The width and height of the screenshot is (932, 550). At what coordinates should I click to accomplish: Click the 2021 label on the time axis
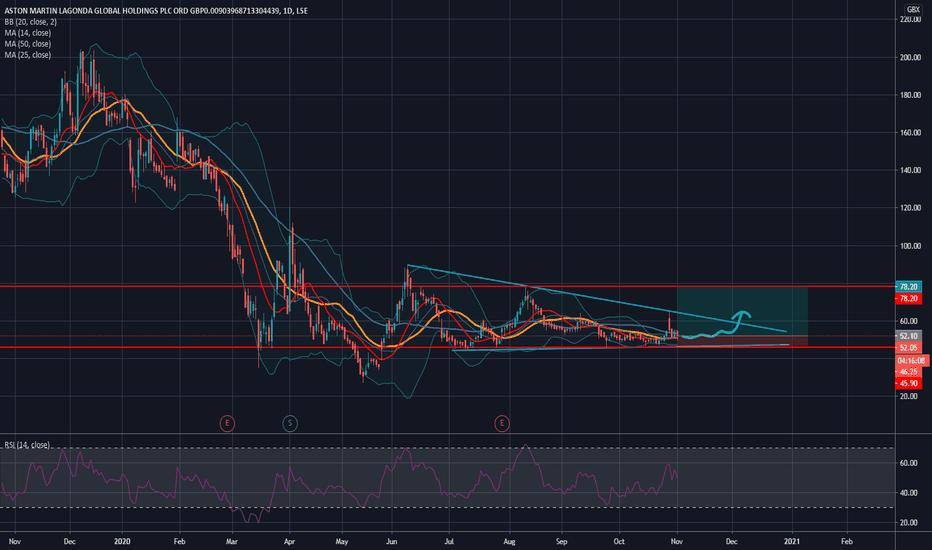click(791, 542)
